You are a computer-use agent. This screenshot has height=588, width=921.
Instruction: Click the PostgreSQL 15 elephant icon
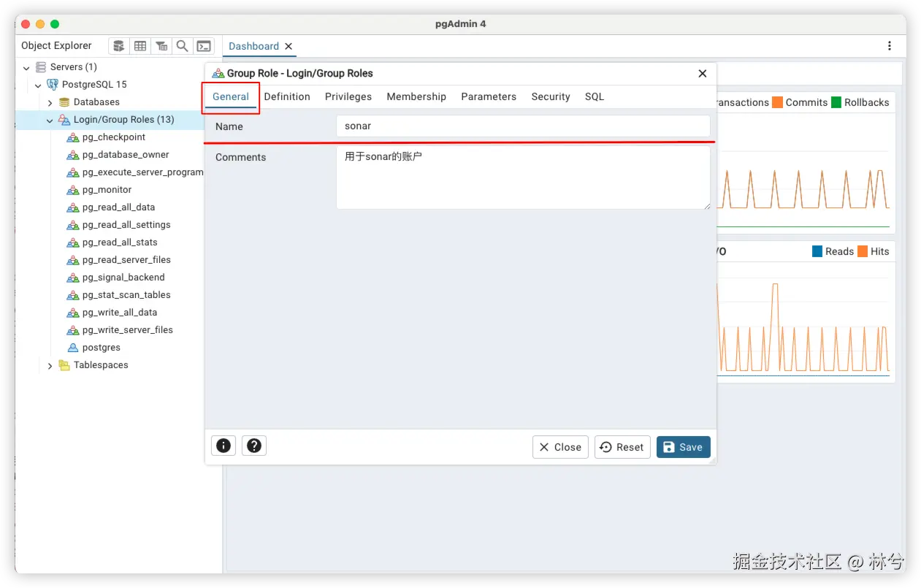coord(53,85)
